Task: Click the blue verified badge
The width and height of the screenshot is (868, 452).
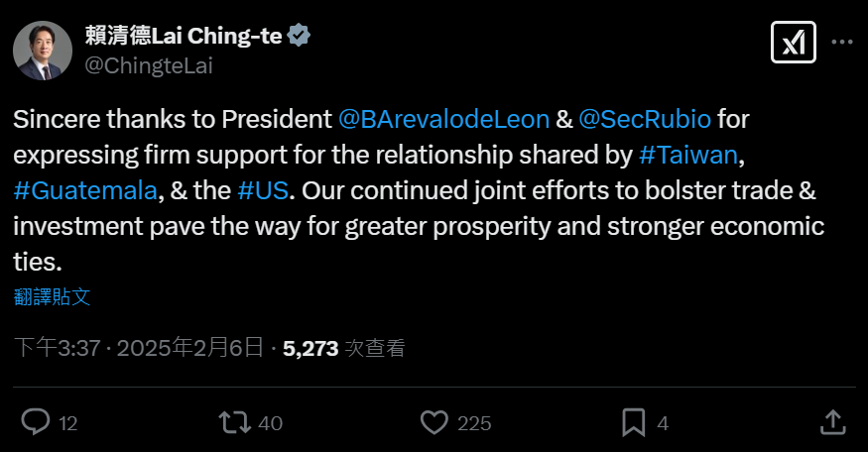Action: click(x=300, y=37)
